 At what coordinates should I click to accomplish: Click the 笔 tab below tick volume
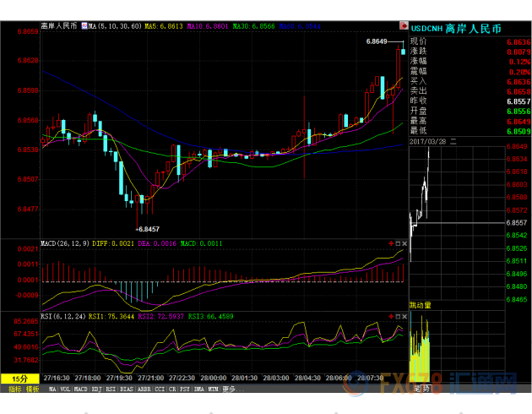click(x=420, y=389)
